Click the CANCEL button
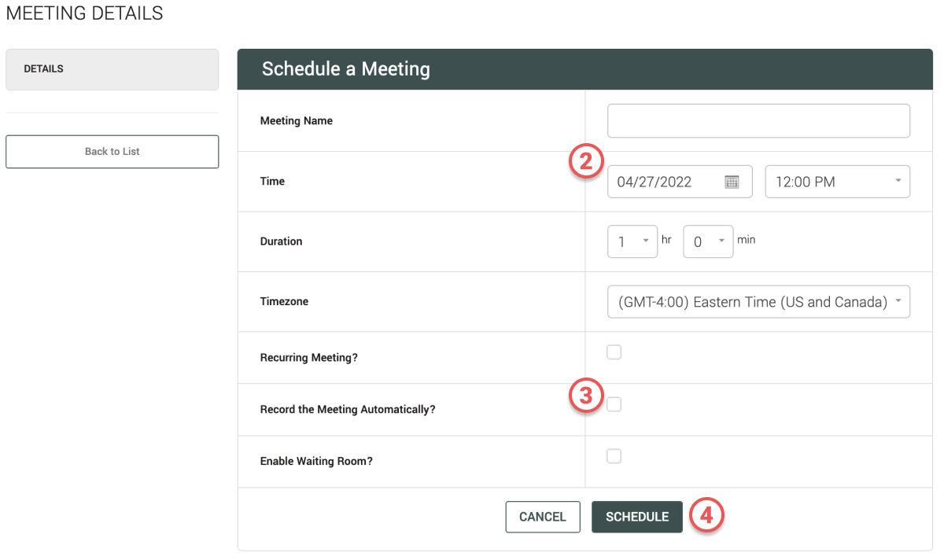Image resolution: width=944 pixels, height=560 pixels. coord(543,517)
